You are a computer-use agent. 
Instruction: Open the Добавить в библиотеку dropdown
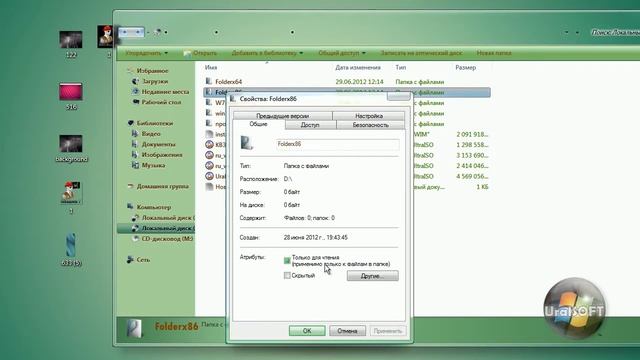pos(267,53)
